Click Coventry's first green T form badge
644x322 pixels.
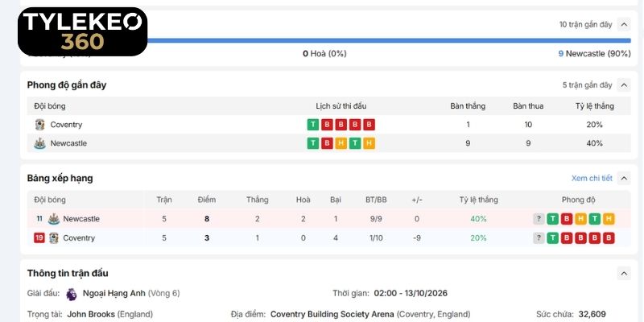pos(313,125)
